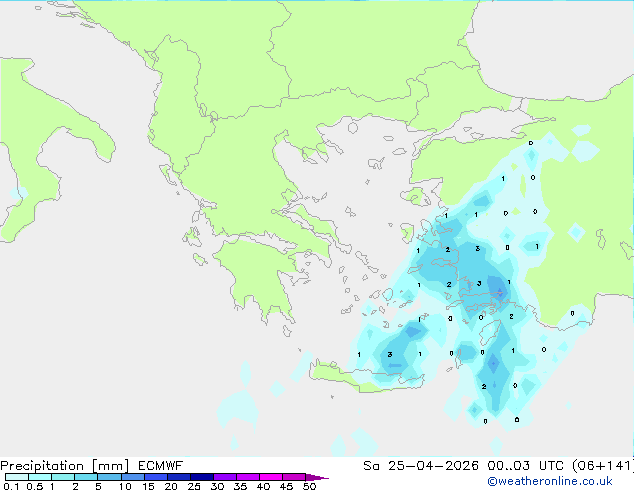Click the above-50 mm legend arrow tip
The height and width of the screenshot is (490, 634).
point(317,477)
